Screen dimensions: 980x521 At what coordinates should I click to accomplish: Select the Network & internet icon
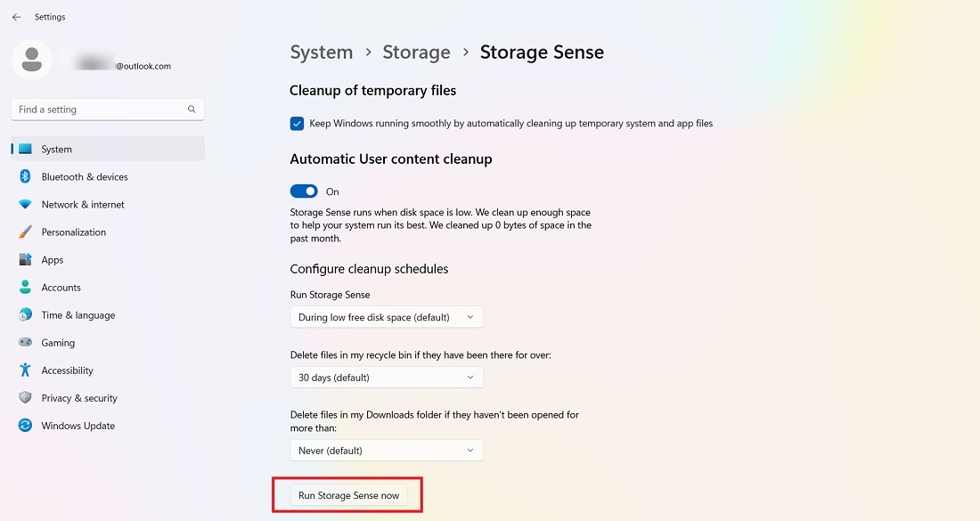coord(26,204)
